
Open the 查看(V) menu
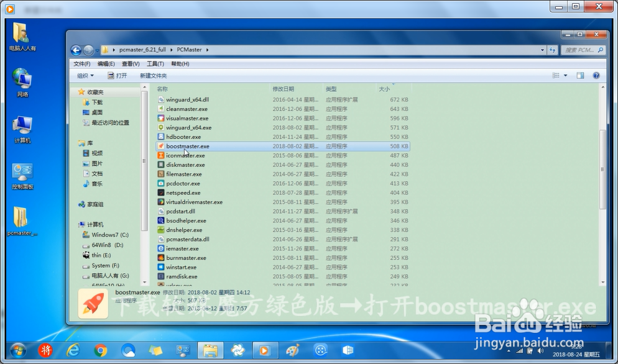(131, 64)
